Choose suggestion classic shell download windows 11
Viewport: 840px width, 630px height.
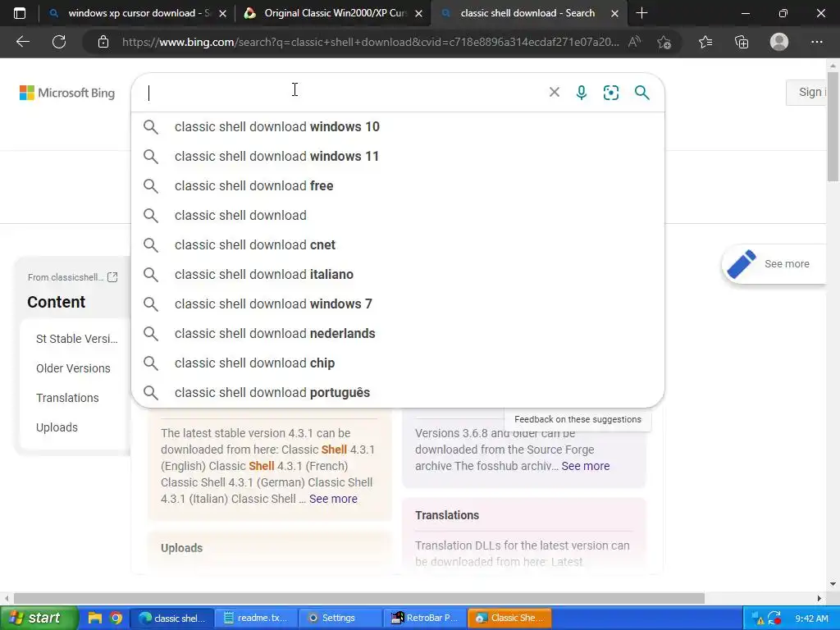point(398,157)
